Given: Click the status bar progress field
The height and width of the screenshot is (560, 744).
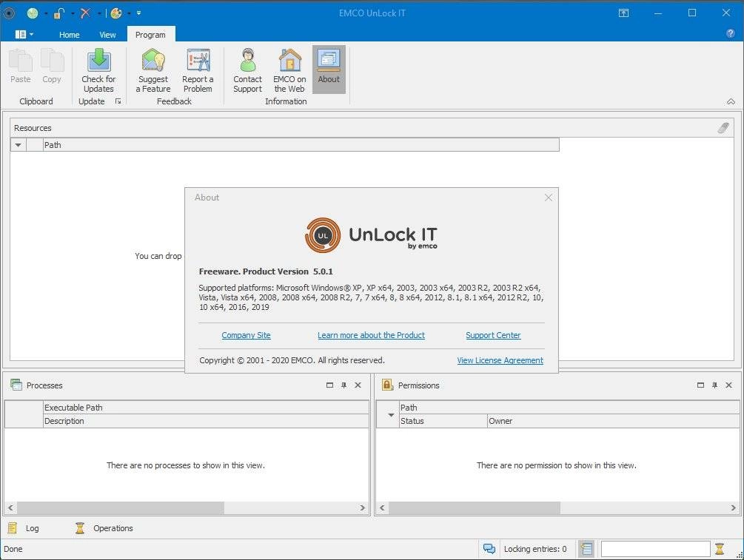Looking at the screenshot, I should (656, 549).
